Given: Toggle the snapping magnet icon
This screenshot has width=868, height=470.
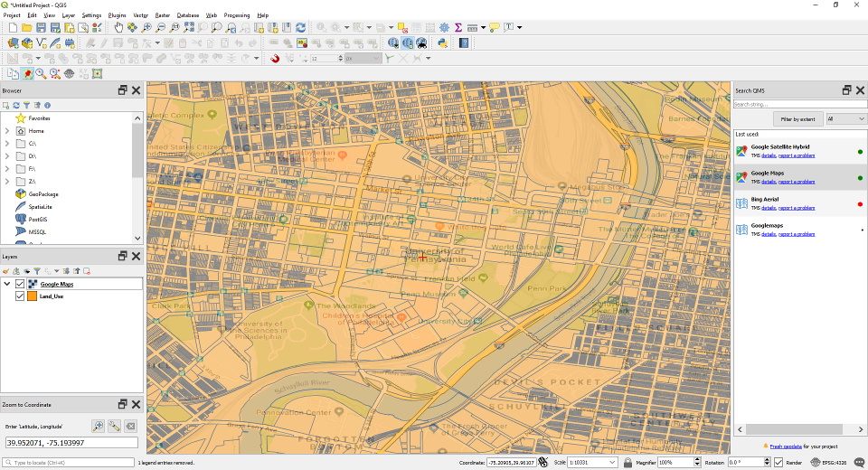Looking at the screenshot, I should tap(275, 59).
